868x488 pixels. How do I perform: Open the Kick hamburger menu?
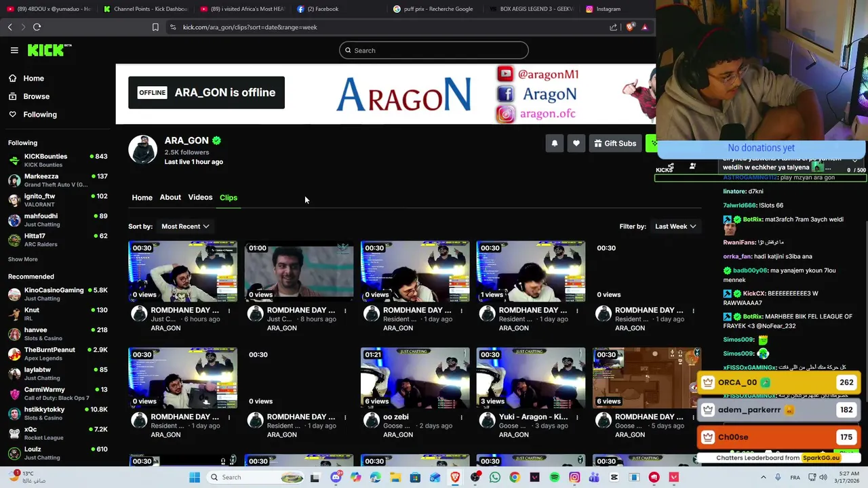14,50
